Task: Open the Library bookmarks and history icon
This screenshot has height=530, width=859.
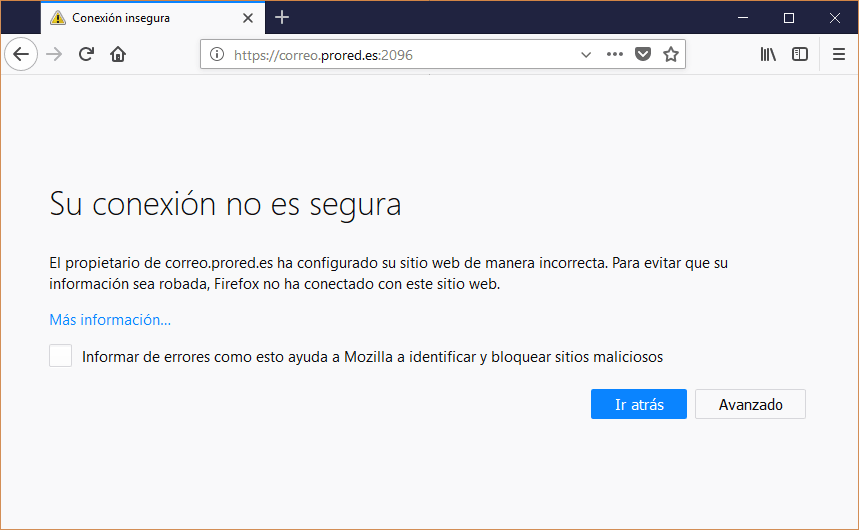Action: click(x=768, y=54)
